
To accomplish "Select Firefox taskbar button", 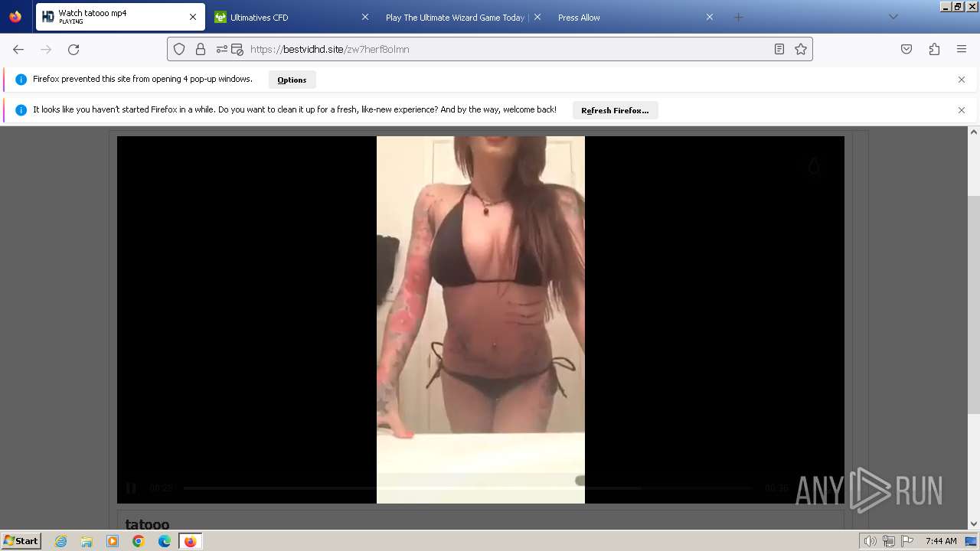I will 190,541.
